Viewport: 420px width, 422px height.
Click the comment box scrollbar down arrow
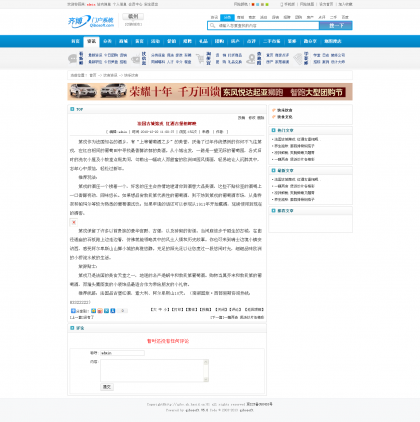[206, 379]
